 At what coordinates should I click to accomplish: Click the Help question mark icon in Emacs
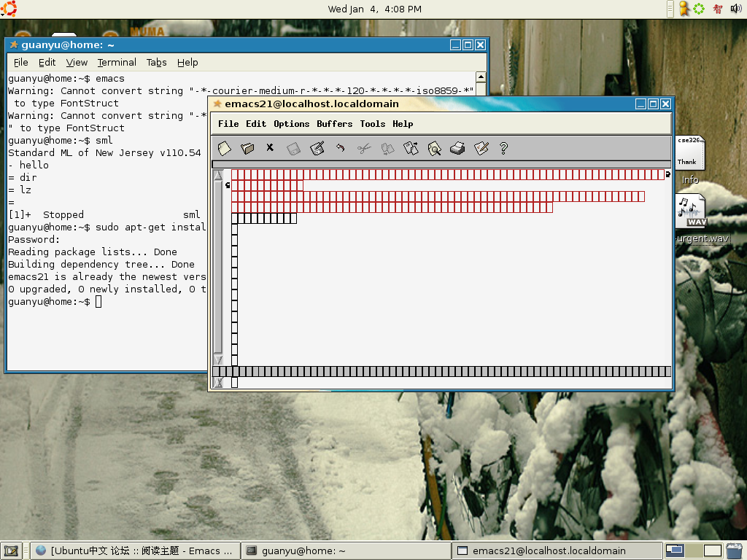503,149
